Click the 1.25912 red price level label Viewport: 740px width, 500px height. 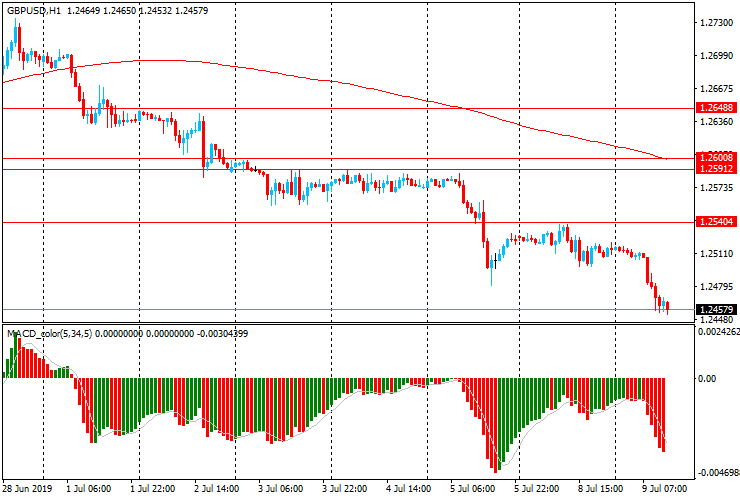pos(716,169)
